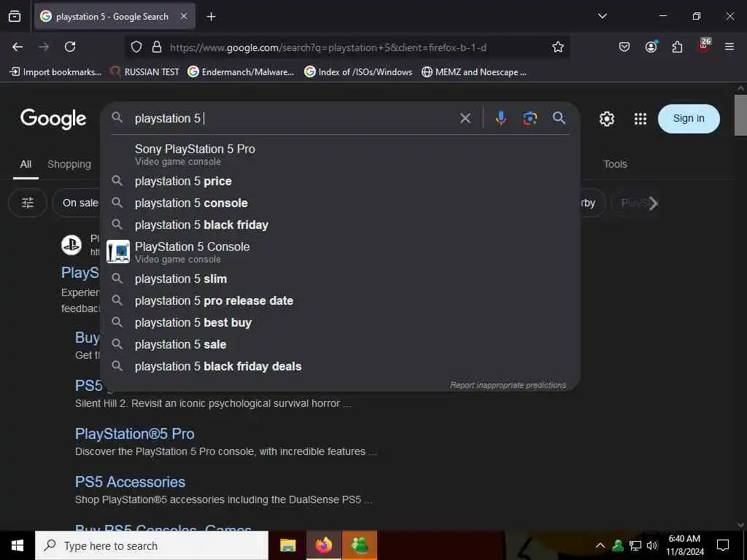The height and width of the screenshot is (560, 747).
Task: Select PlayStation 5 Console entity suggestion
Action: pos(340,252)
